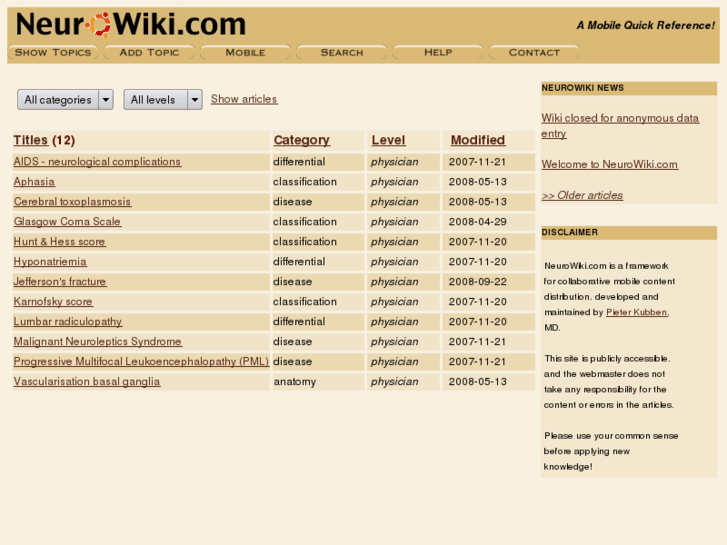Open the Help tab
727x545 pixels.
point(438,52)
